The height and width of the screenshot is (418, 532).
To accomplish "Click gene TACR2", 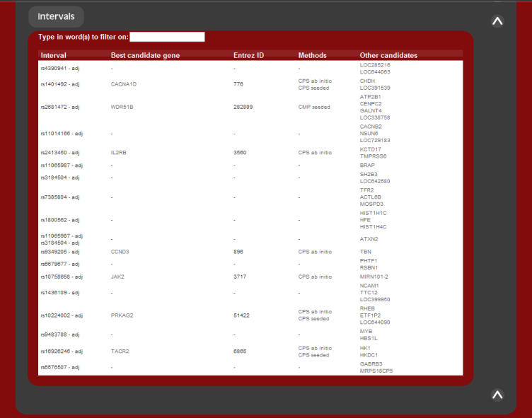I will (x=120, y=351).
